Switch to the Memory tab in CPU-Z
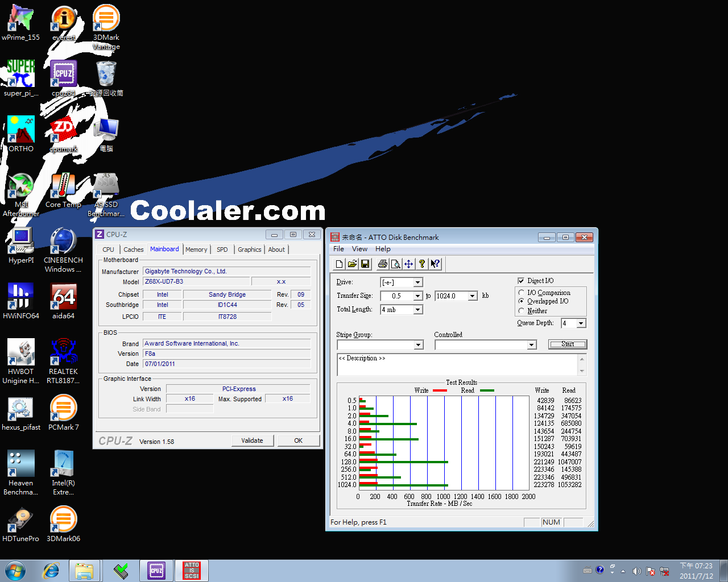This screenshot has width=728, height=582. point(196,250)
